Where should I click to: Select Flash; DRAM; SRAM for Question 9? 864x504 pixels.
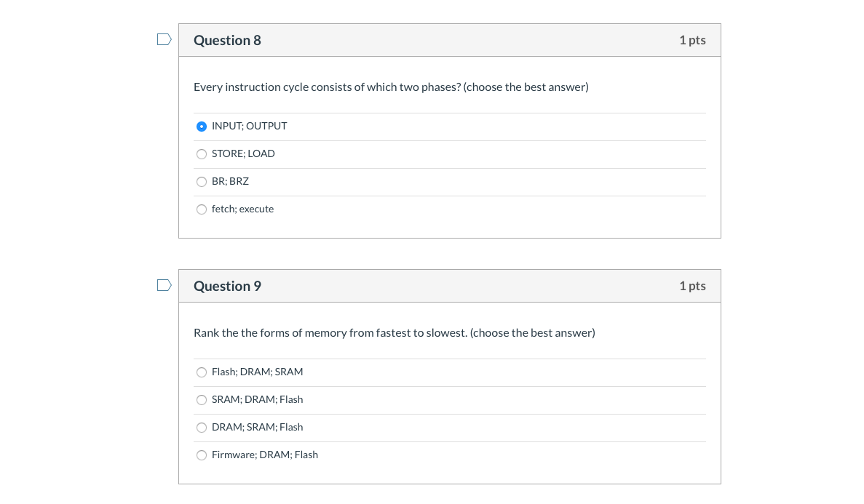pos(202,372)
